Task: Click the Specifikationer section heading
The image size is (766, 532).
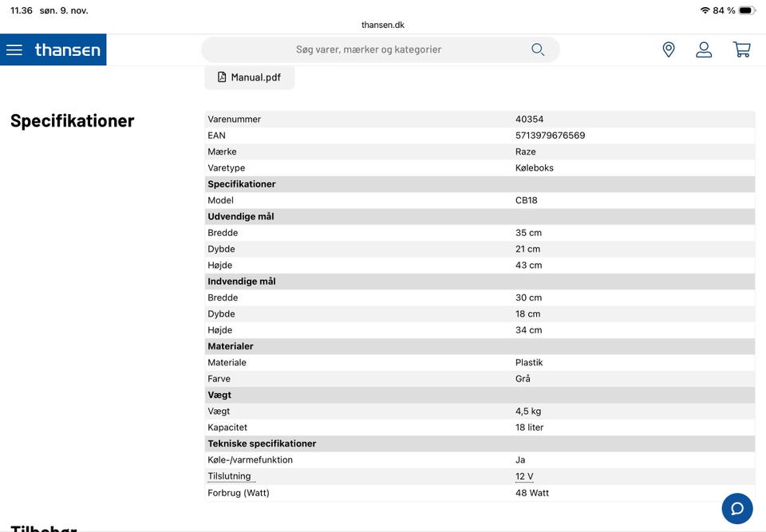Action: pos(72,120)
